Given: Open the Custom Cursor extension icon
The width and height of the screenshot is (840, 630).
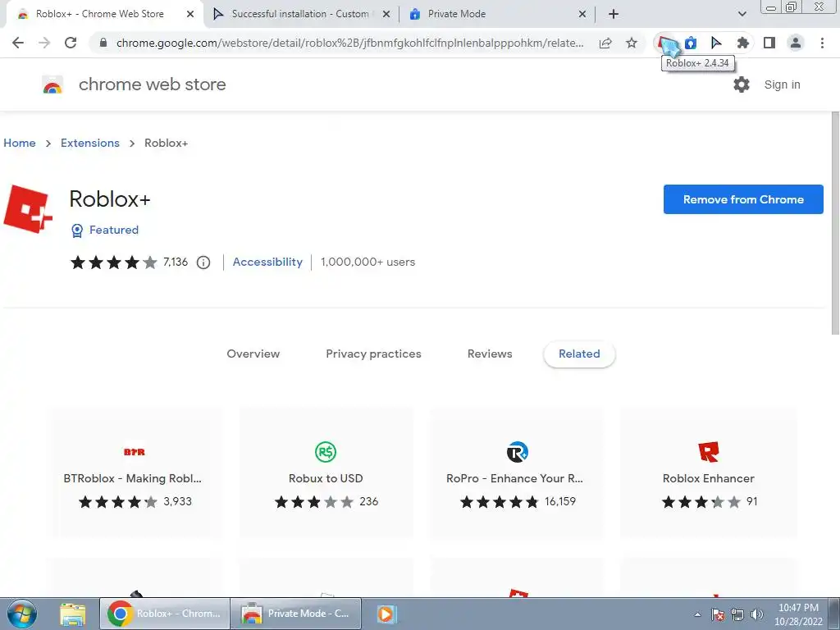Looking at the screenshot, I should [x=716, y=43].
